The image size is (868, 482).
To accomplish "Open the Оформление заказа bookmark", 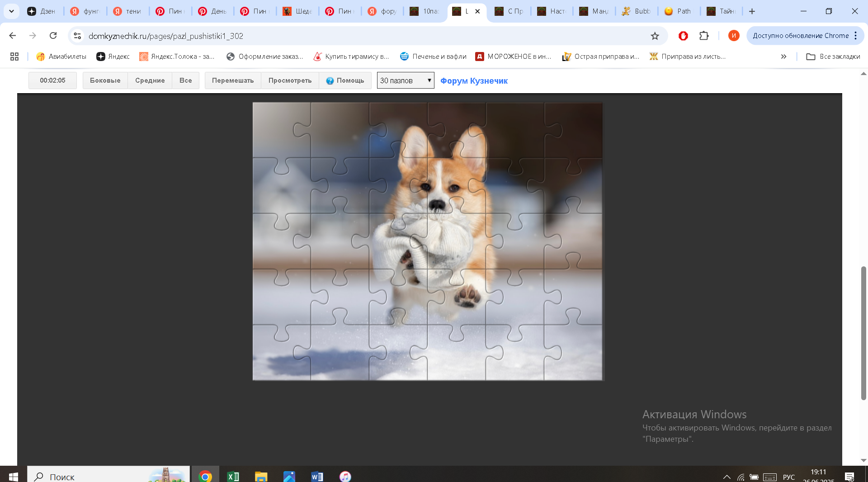I will (x=264, y=57).
